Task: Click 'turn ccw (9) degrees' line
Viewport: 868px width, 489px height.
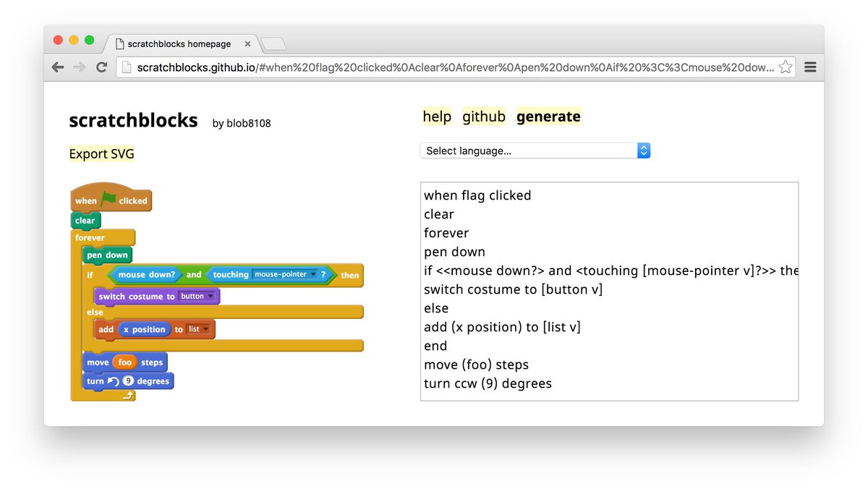Action: coord(488,383)
